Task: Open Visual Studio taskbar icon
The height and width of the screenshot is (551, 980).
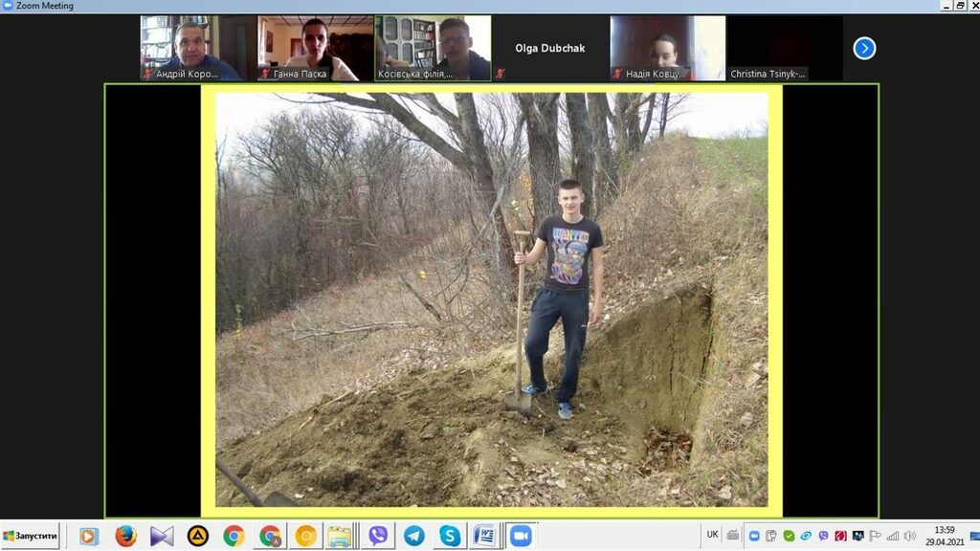Action: 162,536
